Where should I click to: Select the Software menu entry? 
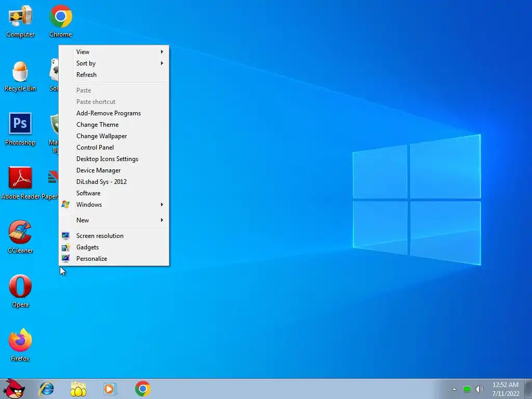click(x=114, y=193)
